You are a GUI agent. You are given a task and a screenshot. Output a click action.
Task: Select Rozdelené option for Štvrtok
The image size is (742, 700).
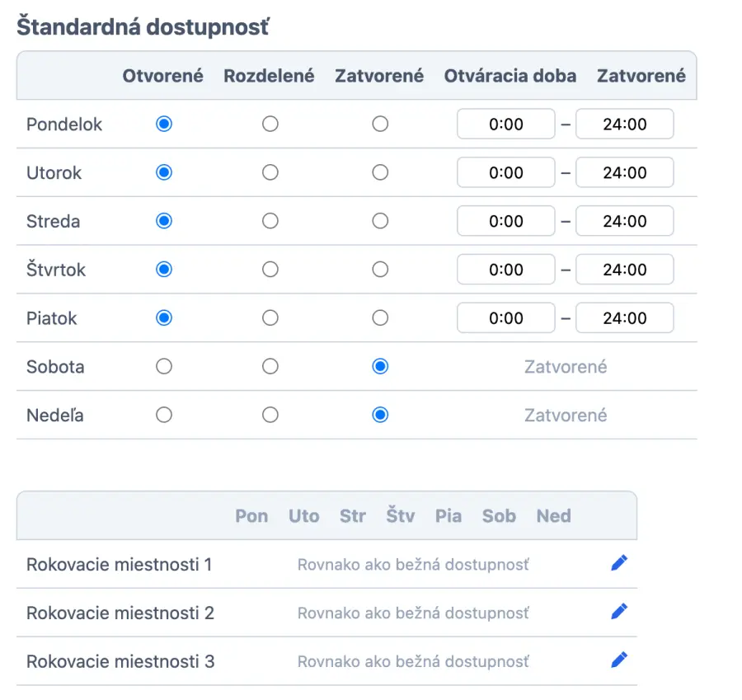pos(270,270)
